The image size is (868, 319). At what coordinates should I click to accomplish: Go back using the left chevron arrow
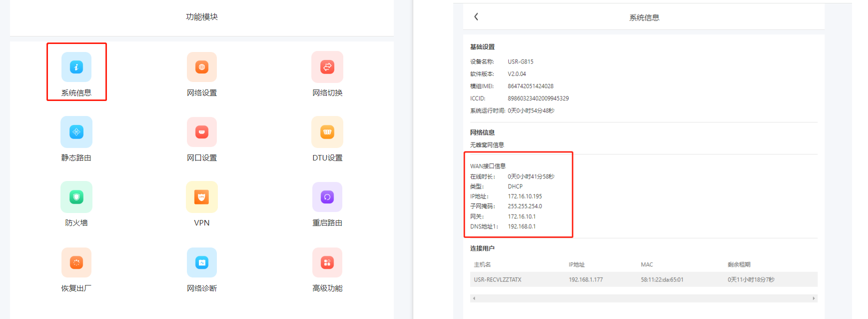pyautogui.click(x=476, y=16)
